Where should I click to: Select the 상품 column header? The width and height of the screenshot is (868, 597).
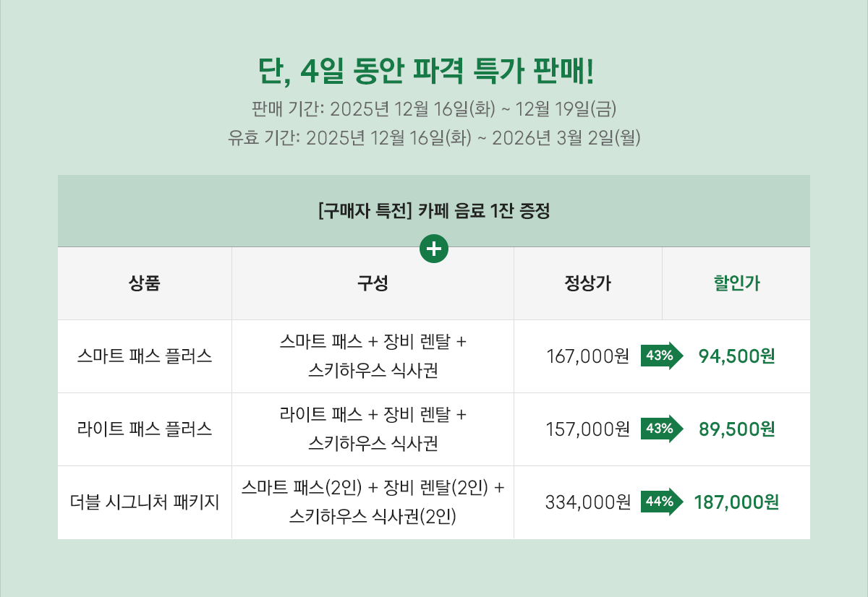coord(145,283)
